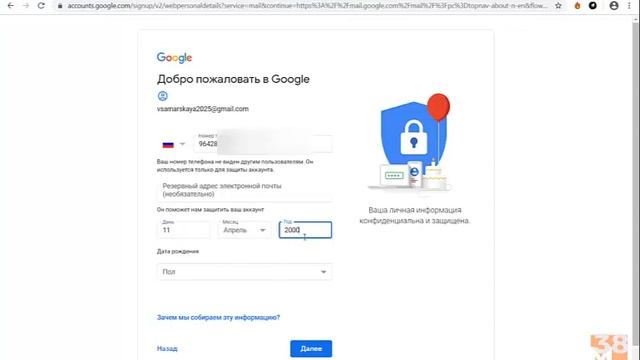Click the orange flame extension icon
Image resolution: width=640 pixels, height=360 pixels.
(577, 6)
